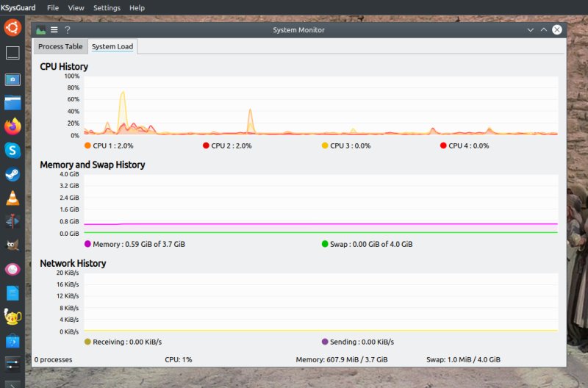Click the CPU 1 orange legend dot
This screenshot has height=388, width=588.
tap(87, 145)
